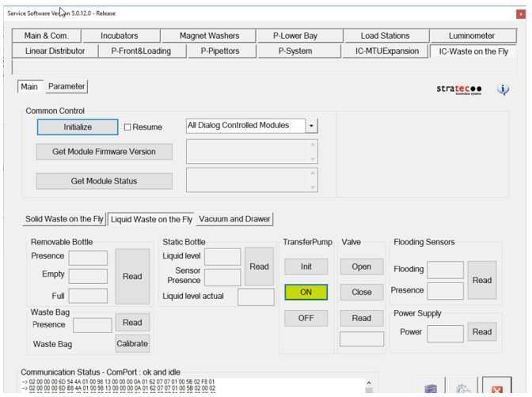Open the Vacuum and Drawer tab
The height and width of the screenshot is (397, 532).
(x=234, y=219)
